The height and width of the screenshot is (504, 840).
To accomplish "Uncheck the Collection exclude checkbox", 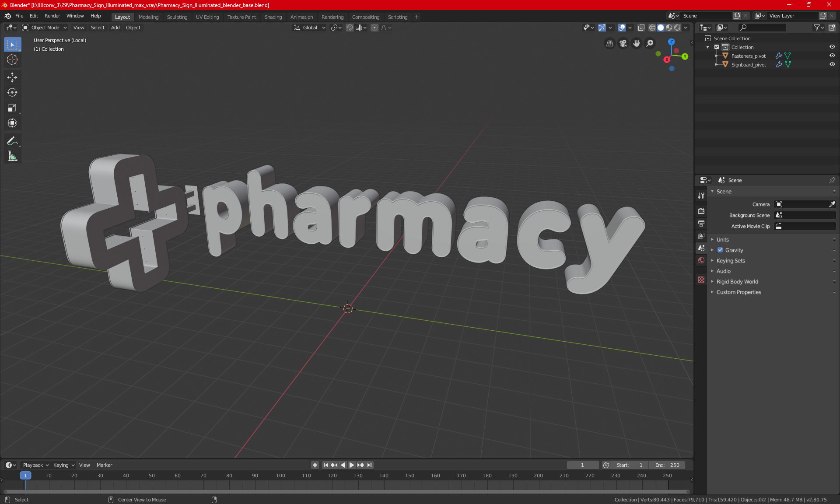I will (x=717, y=47).
